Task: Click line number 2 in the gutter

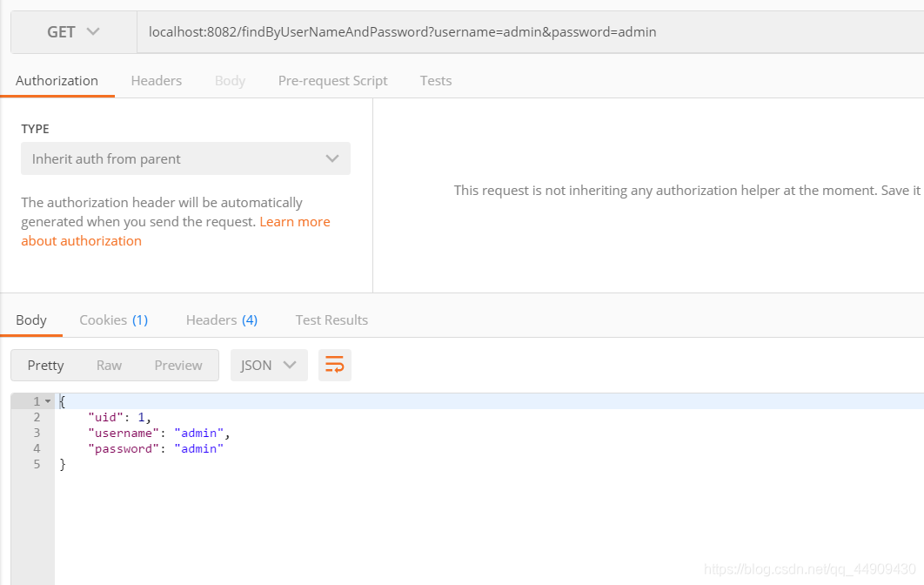Action: click(37, 418)
